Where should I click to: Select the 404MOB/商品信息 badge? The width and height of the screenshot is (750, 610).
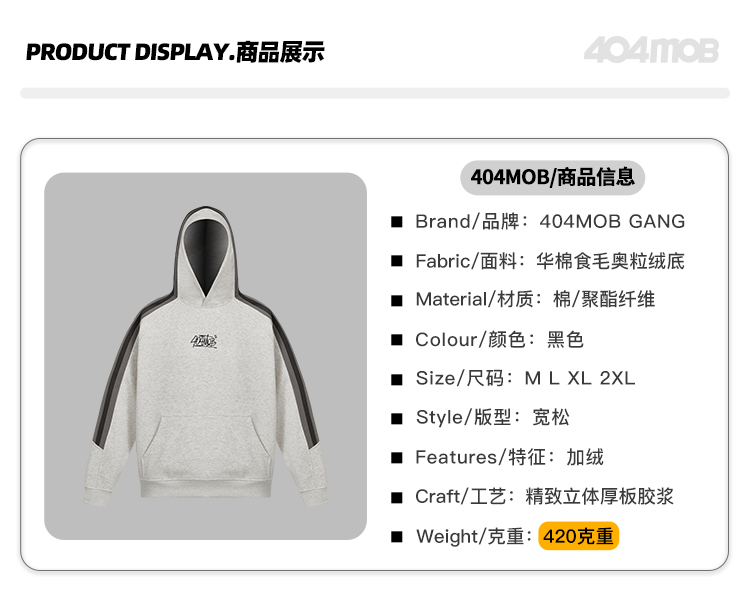552,177
